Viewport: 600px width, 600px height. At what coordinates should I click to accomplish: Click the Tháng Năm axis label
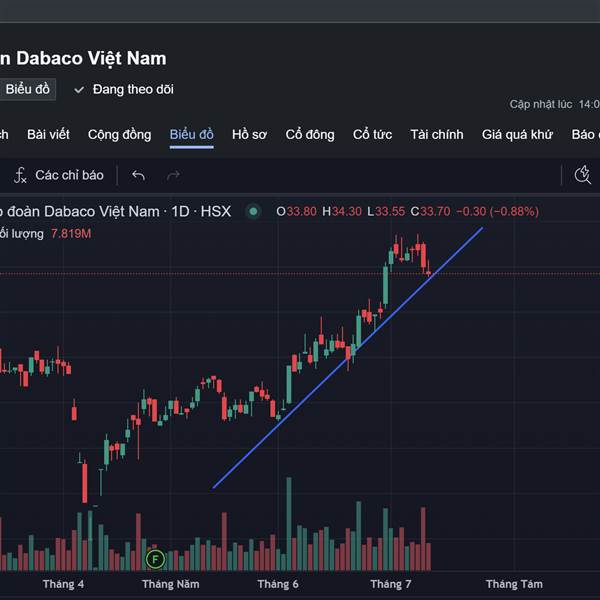tap(171, 584)
